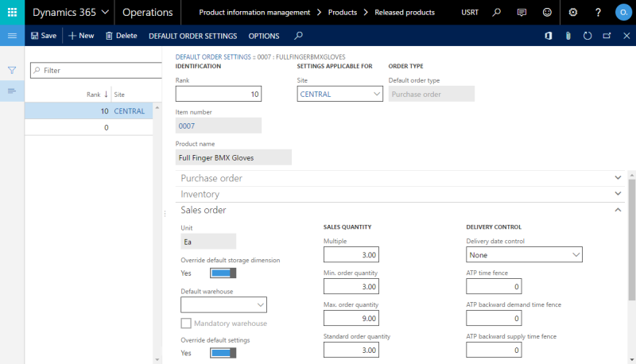The image size is (636, 364).
Task: Select the Rank 10 CENTRAL row
Action: pyautogui.click(x=88, y=111)
